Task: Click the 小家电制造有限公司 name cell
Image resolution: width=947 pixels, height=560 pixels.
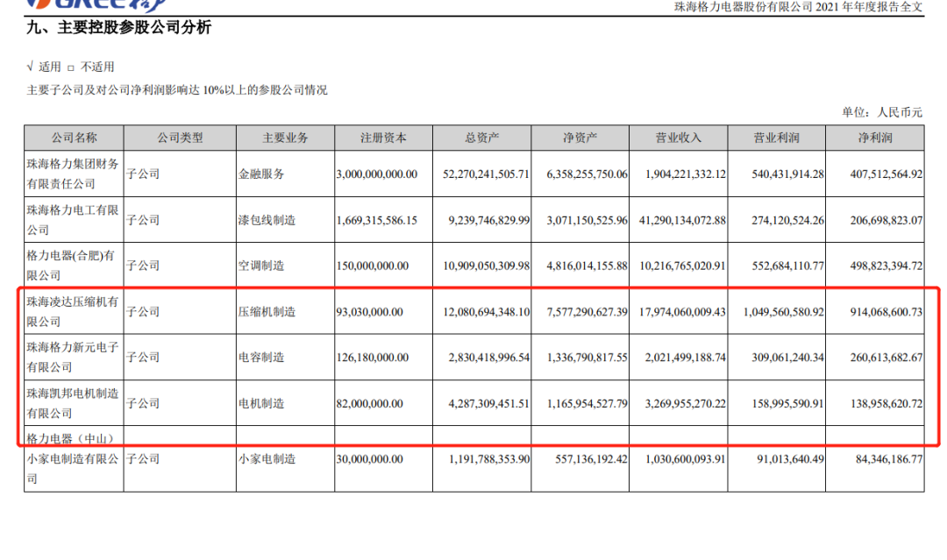Action: click(x=73, y=458)
